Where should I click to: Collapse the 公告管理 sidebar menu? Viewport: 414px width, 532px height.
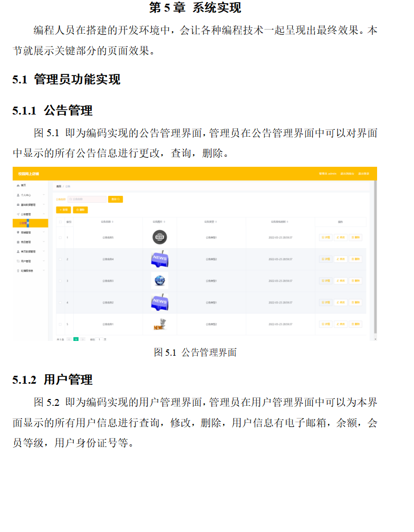tap(44, 214)
